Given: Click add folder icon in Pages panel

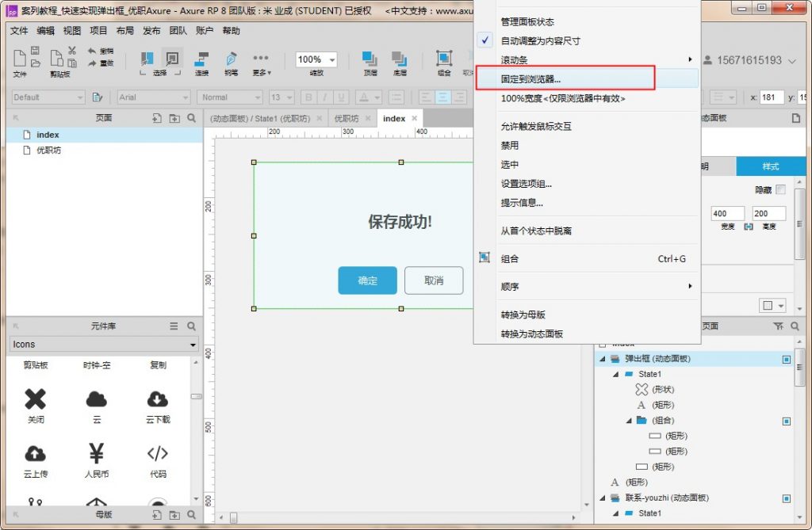Looking at the screenshot, I should click(x=174, y=118).
